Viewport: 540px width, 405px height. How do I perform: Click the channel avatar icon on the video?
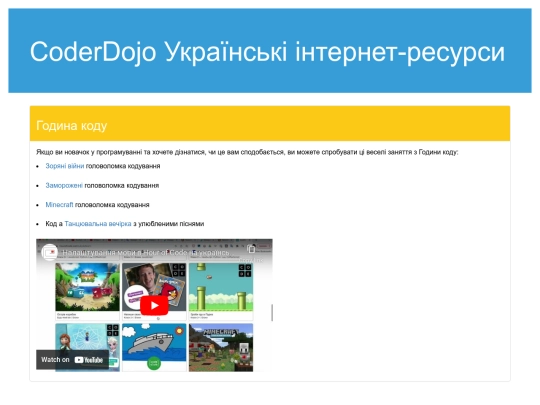pos(50,252)
